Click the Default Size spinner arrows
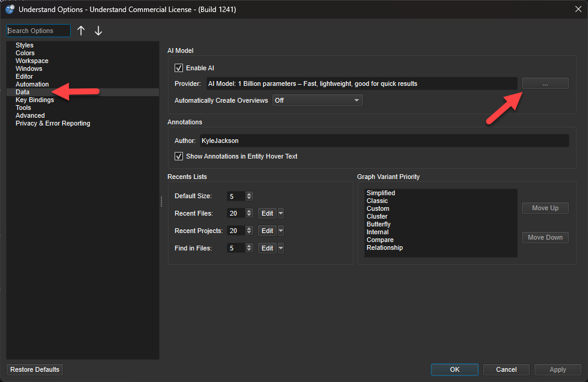This screenshot has width=588, height=382. pyautogui.click(x=249, y=196)
